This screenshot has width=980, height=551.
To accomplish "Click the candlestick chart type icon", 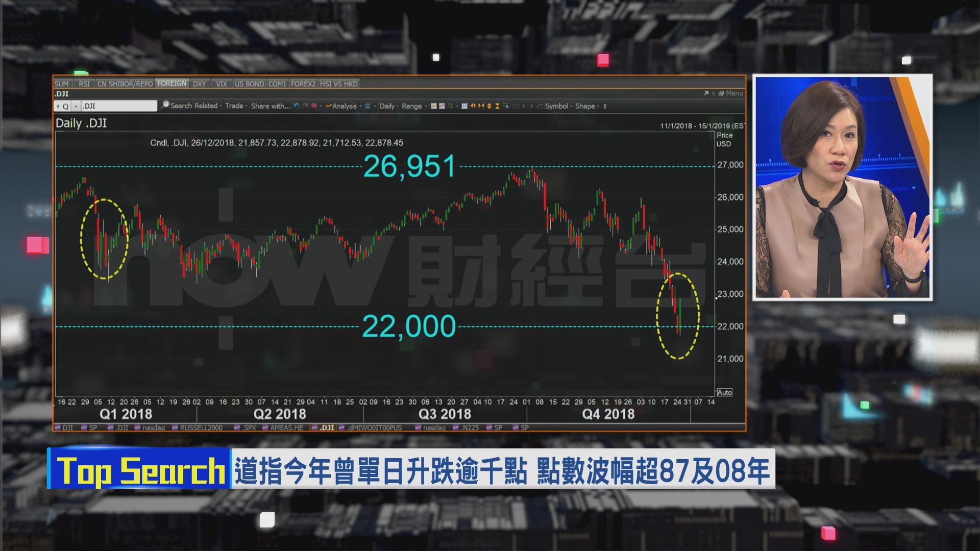I will point(314,106).
